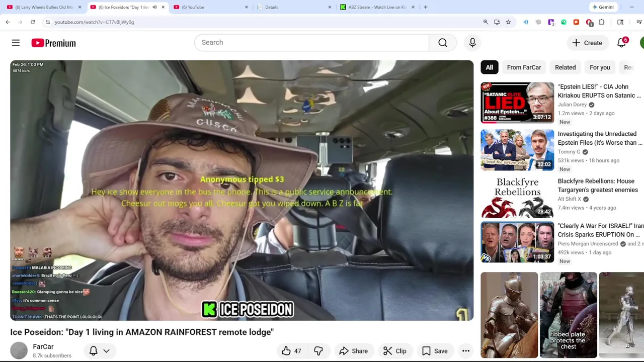Open a new browser tab with plus

426,7
